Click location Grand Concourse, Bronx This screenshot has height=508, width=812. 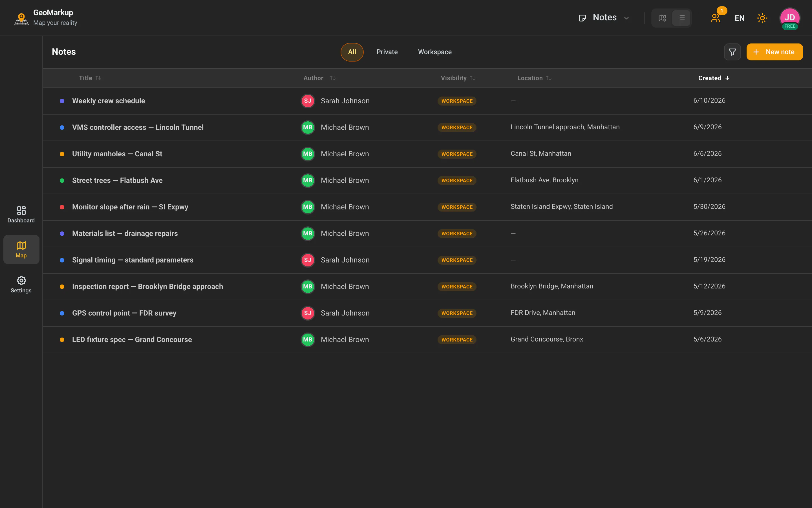click(x=547, y=339)
